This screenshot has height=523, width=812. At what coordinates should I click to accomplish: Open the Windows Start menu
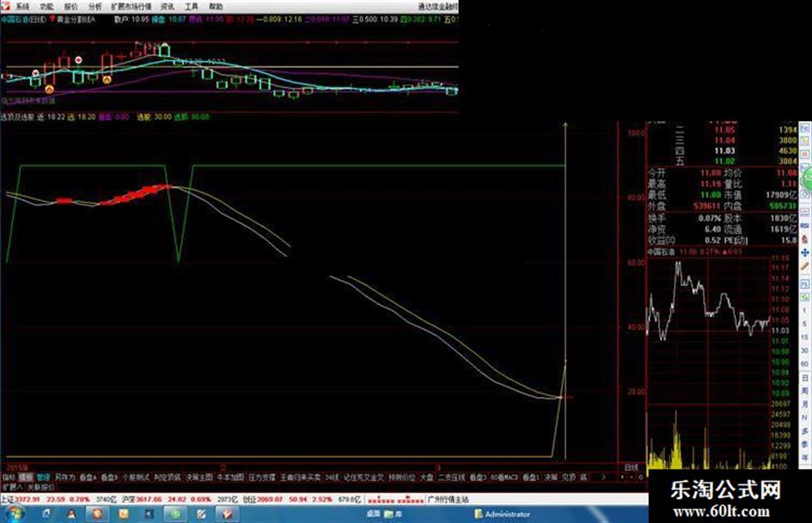point(14,514)
